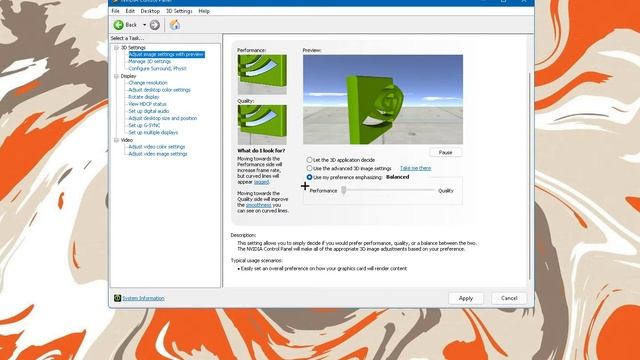Image resolution: width=640 pixels, height=360 pixels.
Task: Follow the Take me there link
Action: [x=416, y=168]
